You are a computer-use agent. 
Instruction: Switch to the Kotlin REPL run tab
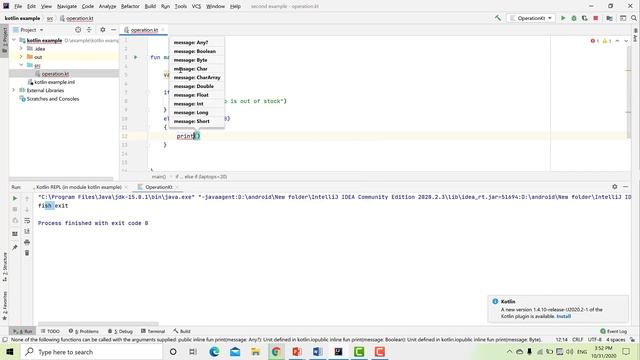click(79, 187)
